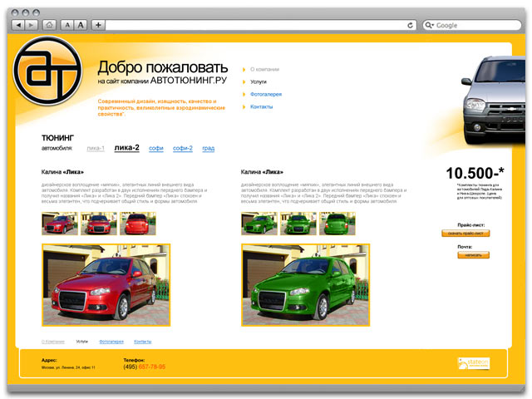Image resolution: width=532 pixels, height=399 pixels.
Task: Select second red car front thumbnail
Action: (x=99, y=224)
